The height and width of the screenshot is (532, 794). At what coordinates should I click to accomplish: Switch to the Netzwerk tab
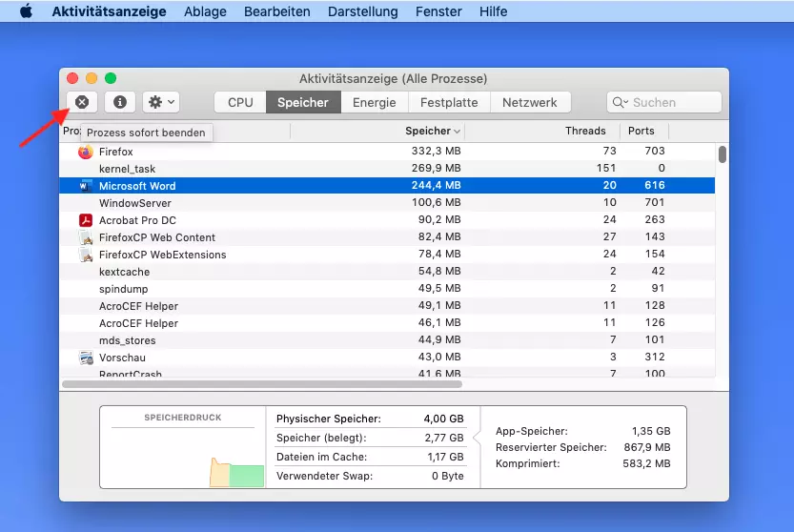tap(530, 102)
